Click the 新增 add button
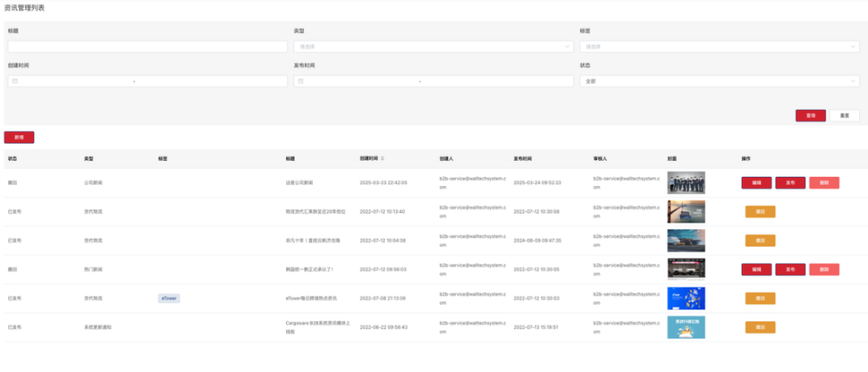This screenshot has width=868, height=372. (19, 137)
